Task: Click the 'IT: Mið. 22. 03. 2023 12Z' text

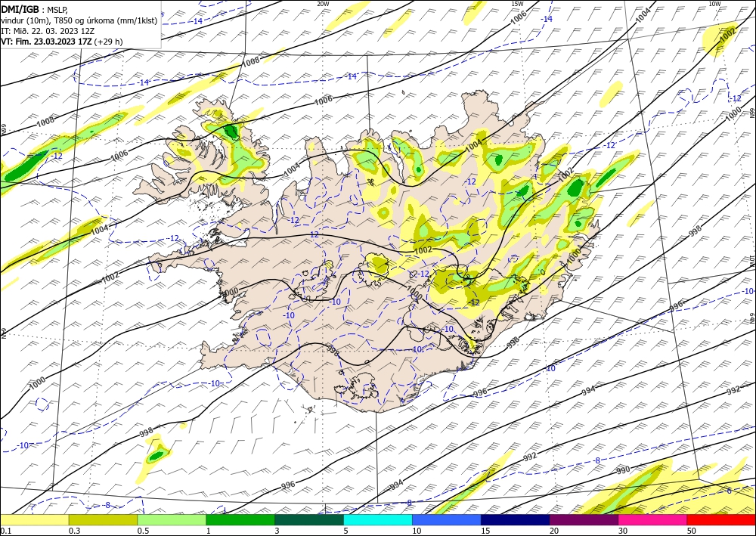Action: [48, 30]
